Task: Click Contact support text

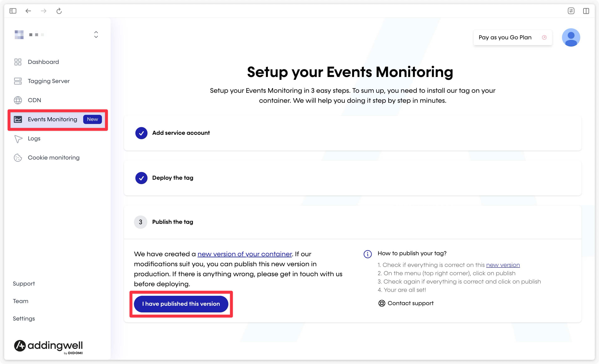Action: pos(410,303)
